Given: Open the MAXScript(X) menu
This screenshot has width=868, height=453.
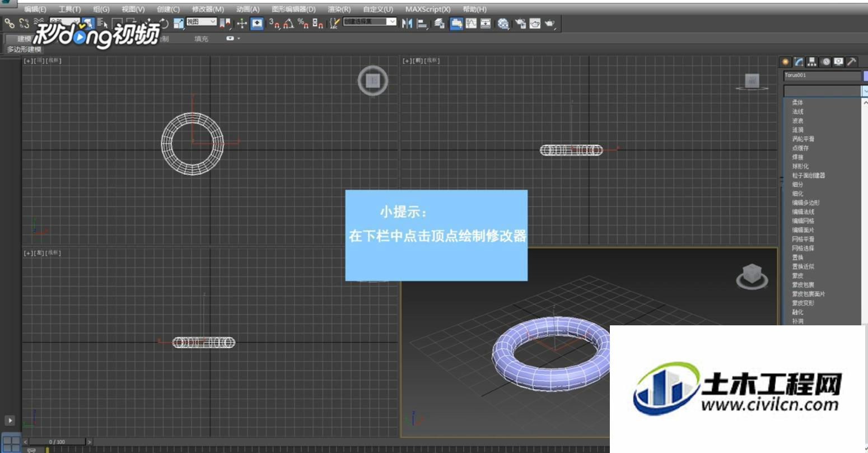Looking at the screenshot, I should [428, 10].
